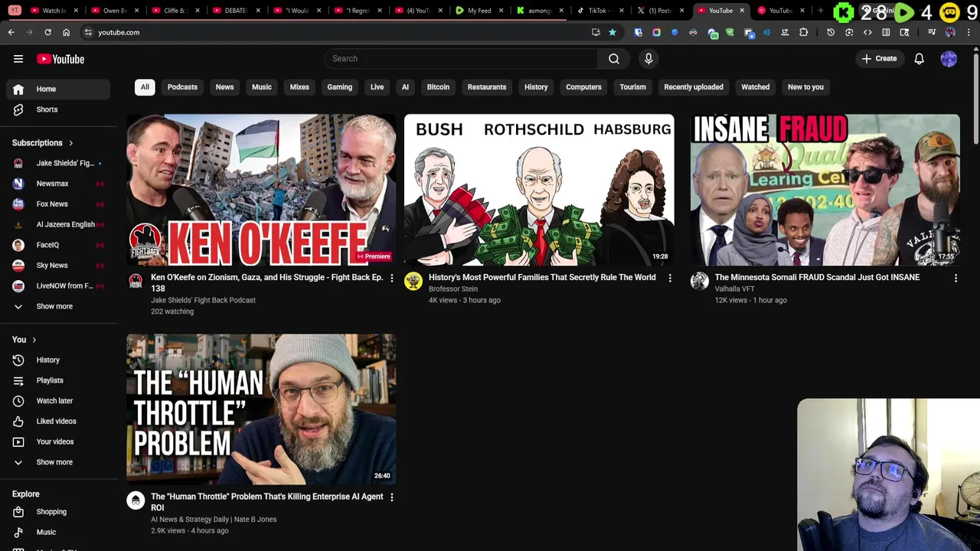Open the account avatar menu
The width and height of the screenshot is (980, 551).
pos(949,59)
